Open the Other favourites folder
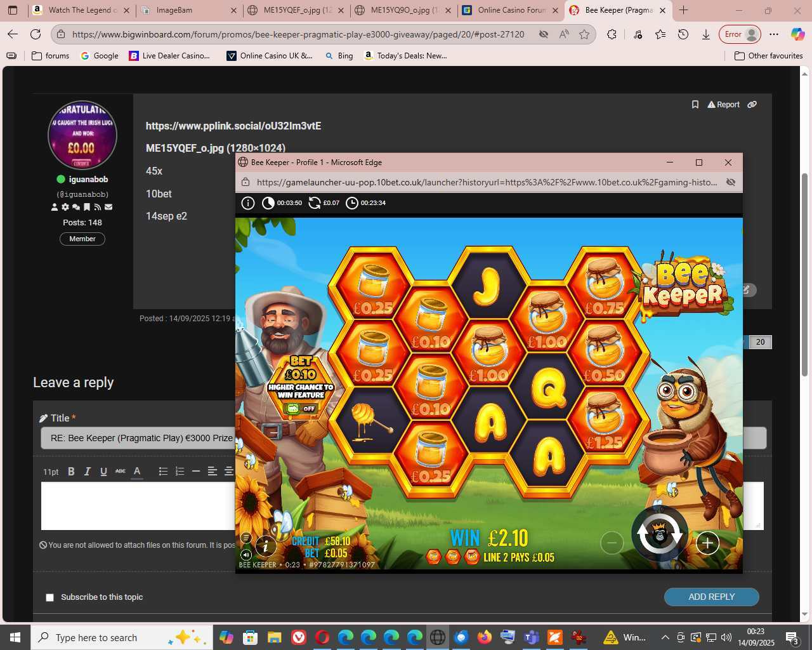 click(x=768, y=56)
